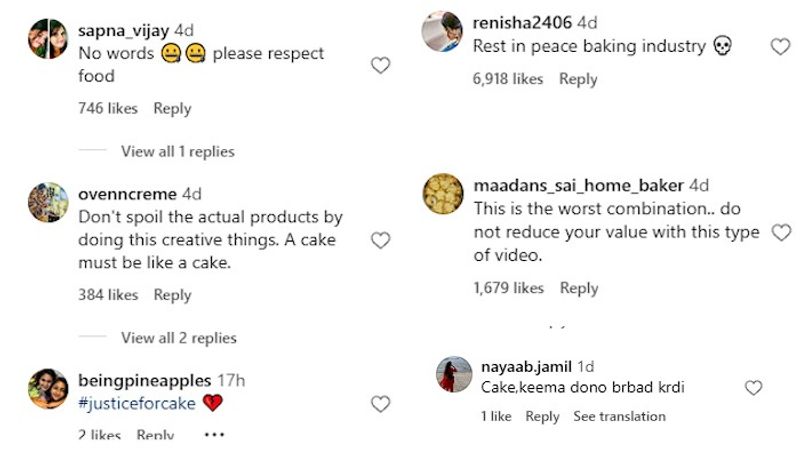800x457 pixels.
Task: Open maadans_sai_home_baker's profile avatar
Action: (x=442, y=194)
